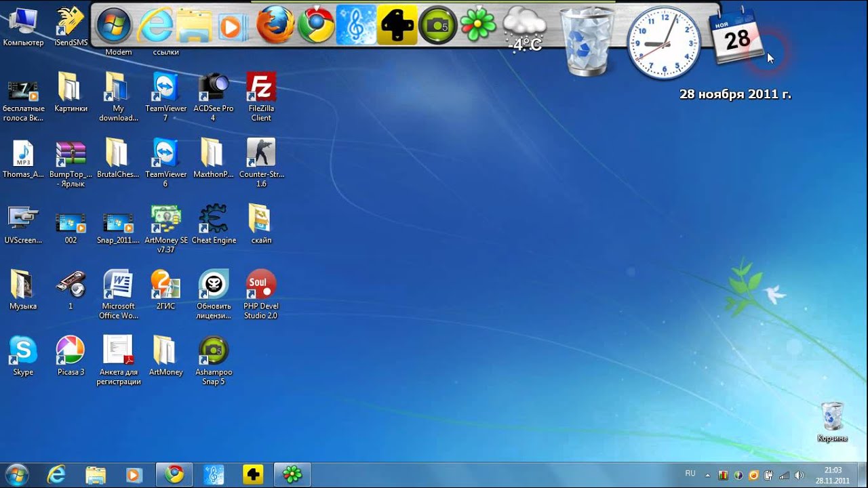Launch TeamViewer 6
The image size is (868, 488).
[165, 163]
